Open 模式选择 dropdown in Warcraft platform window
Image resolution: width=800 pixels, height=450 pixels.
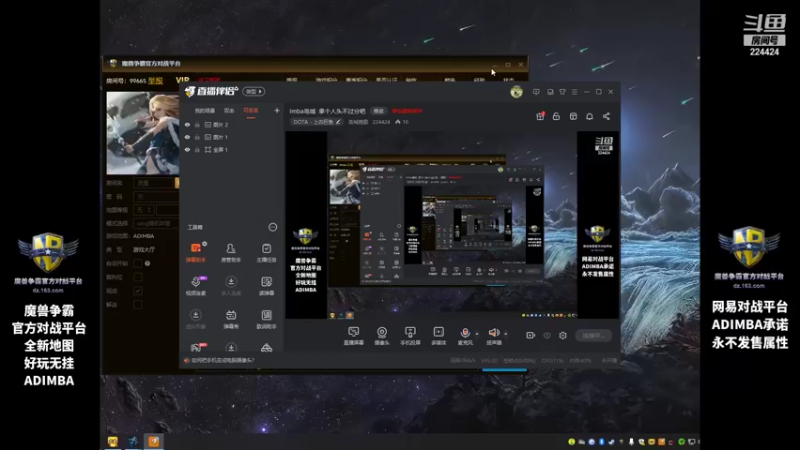156,223
